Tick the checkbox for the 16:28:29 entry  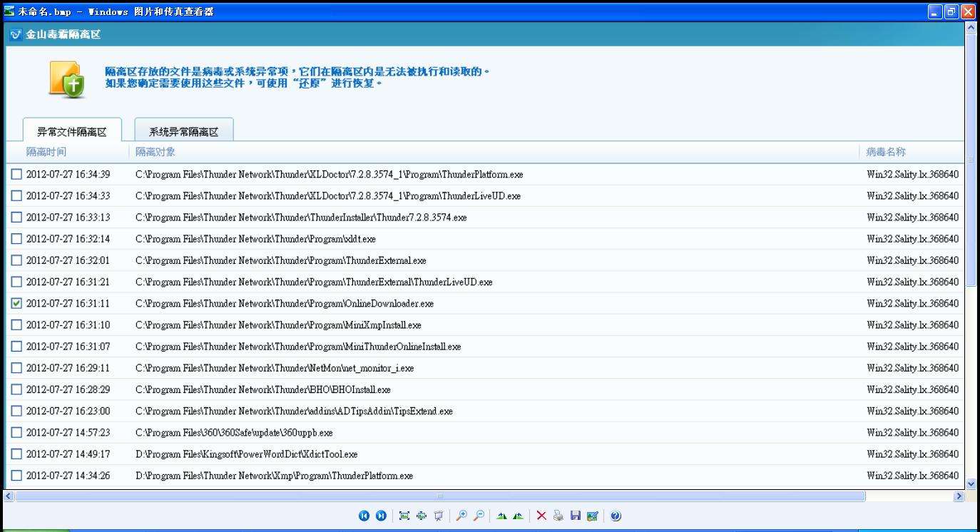(16, 389)
